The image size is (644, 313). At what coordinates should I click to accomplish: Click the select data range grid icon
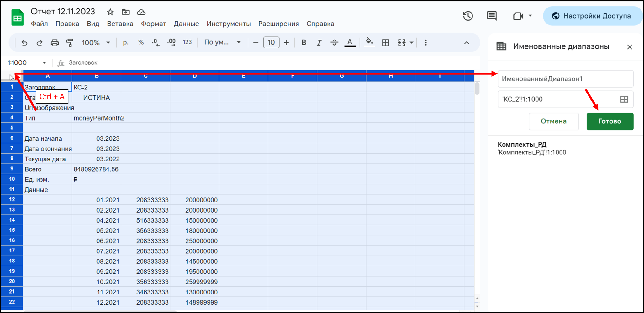[624, 99]
